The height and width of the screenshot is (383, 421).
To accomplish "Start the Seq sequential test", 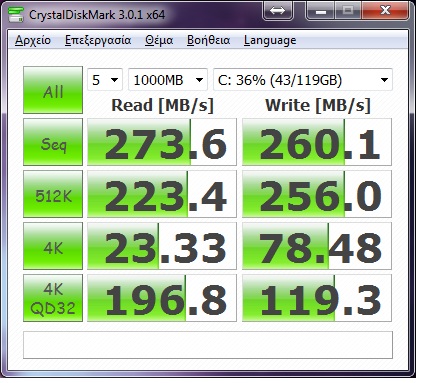I will 53,142.
